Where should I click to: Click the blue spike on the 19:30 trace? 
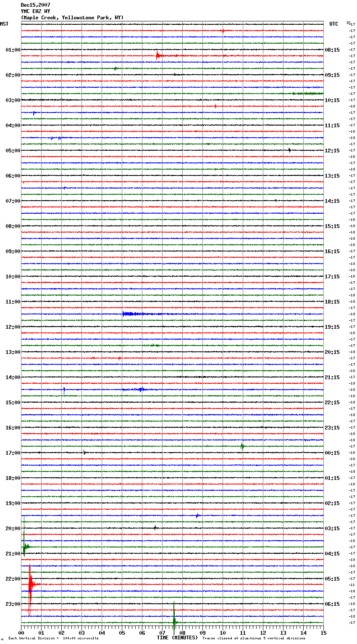(x=197, y=516)
